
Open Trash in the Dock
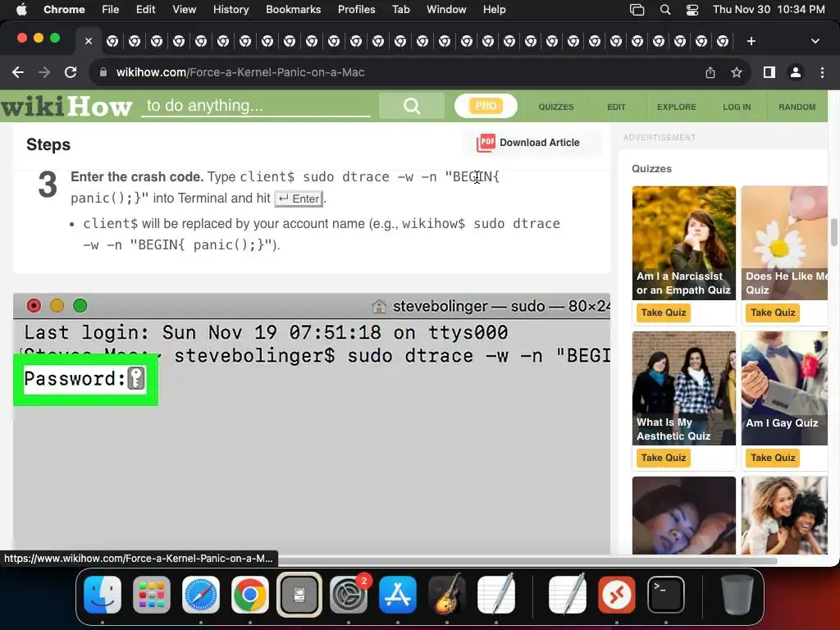pos(737,594)
